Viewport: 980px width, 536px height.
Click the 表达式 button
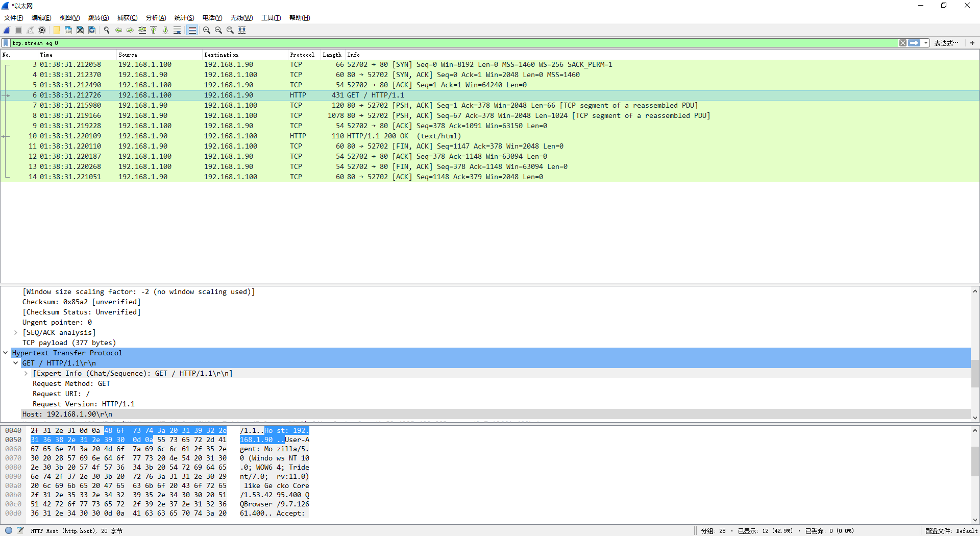947,43
